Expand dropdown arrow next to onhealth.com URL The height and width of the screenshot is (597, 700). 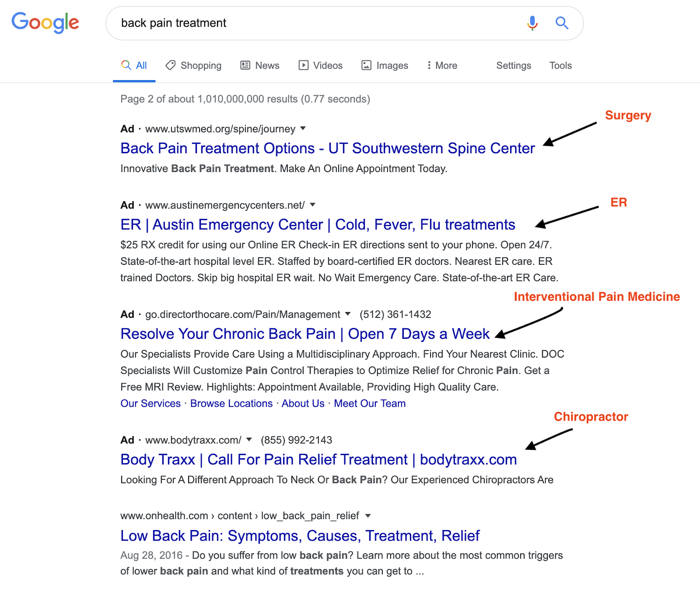pos(368,516)
